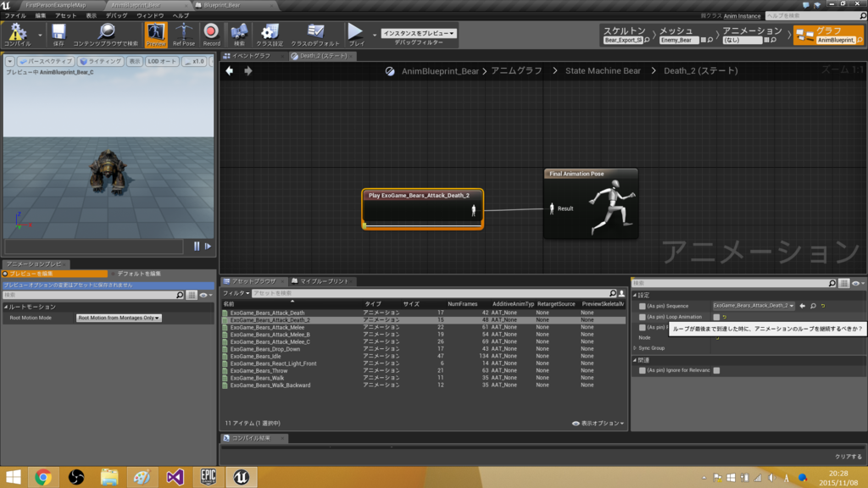Viewport: 868px width, 488px height.
Task: Open File Explorer from the taskbar
Action: pyautogui.click(x=109, y=477)
